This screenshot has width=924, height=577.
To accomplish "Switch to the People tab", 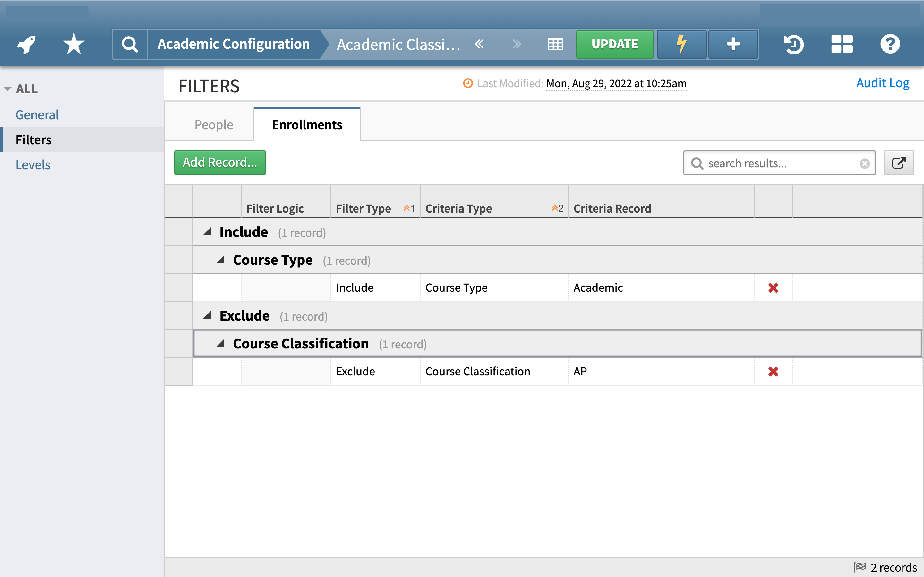I will coord(213,124).
